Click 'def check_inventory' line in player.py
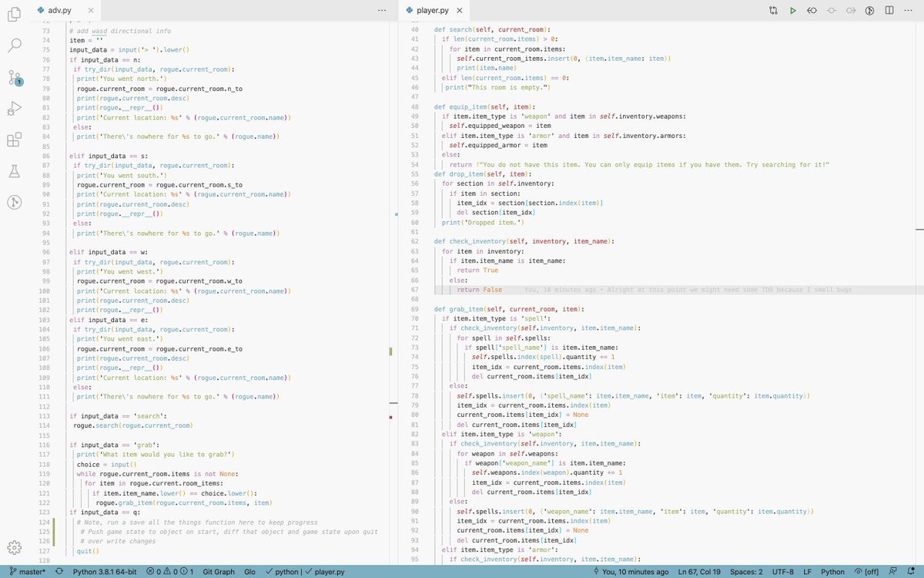Screen dimensions: 924x578 [524, 241]
